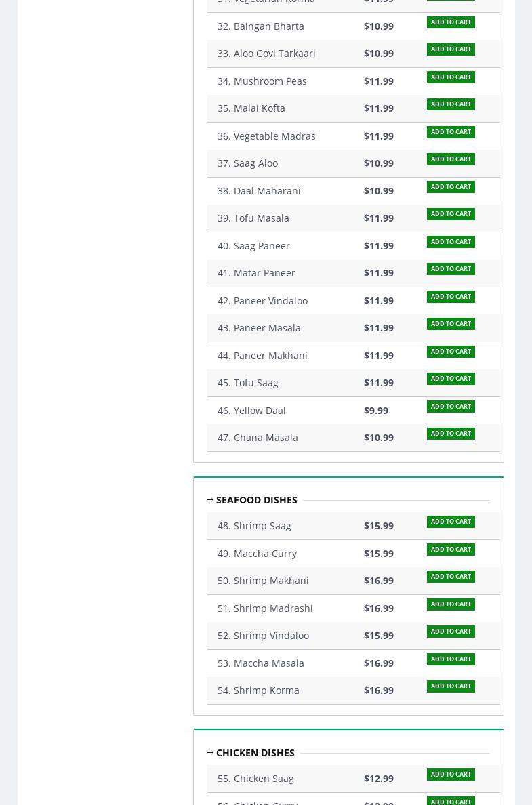Image resolution: width=532 pixels, height=805 pixels.
Task: Select the Paneer Makhani menu item
Action: [270, 356]
